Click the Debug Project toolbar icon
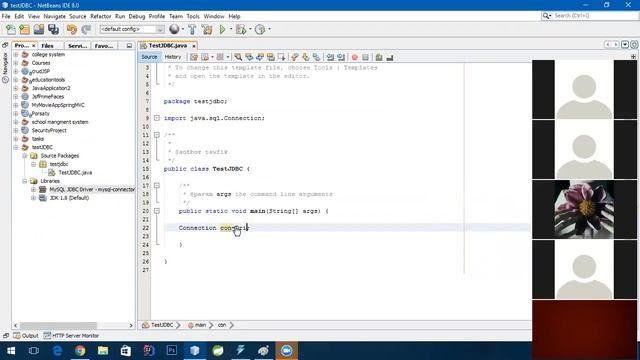 (241, 29)
